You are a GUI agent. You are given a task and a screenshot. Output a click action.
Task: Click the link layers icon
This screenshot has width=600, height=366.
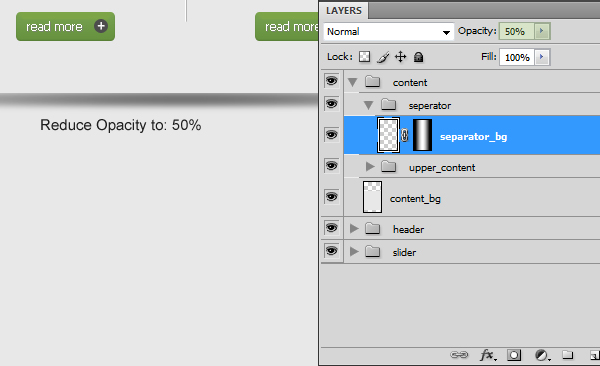tap(459, 355)
